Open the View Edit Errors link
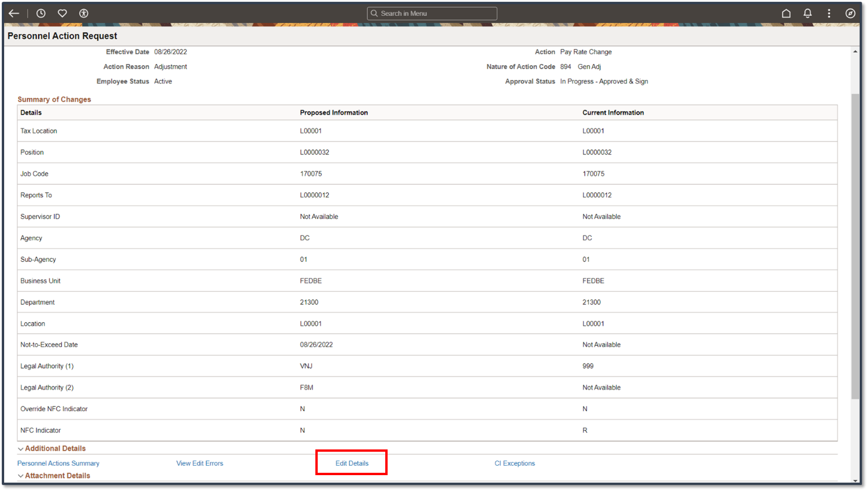The width and height of the screenshot is (868, 491). point(200,463)
